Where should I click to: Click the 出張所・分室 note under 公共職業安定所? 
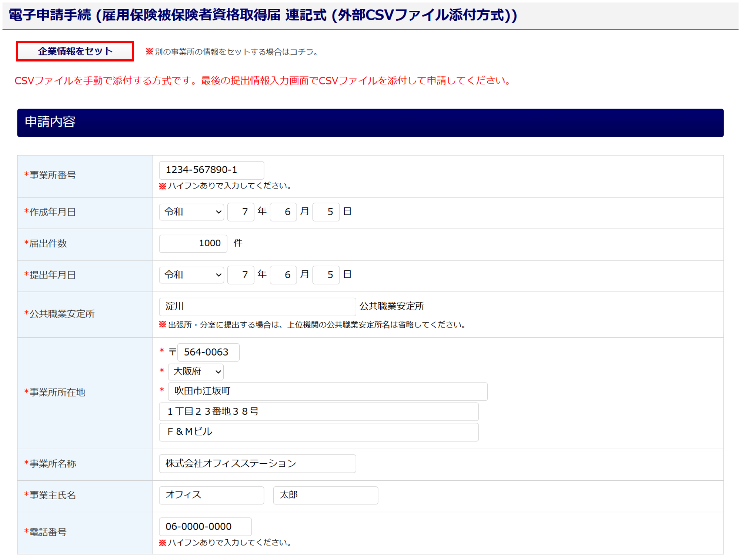[x=313, y=325]
